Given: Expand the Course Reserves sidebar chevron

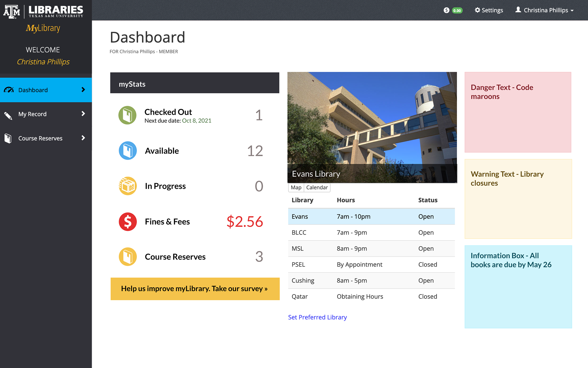Looking at the screenshot, I should click(x=83, y=138).
